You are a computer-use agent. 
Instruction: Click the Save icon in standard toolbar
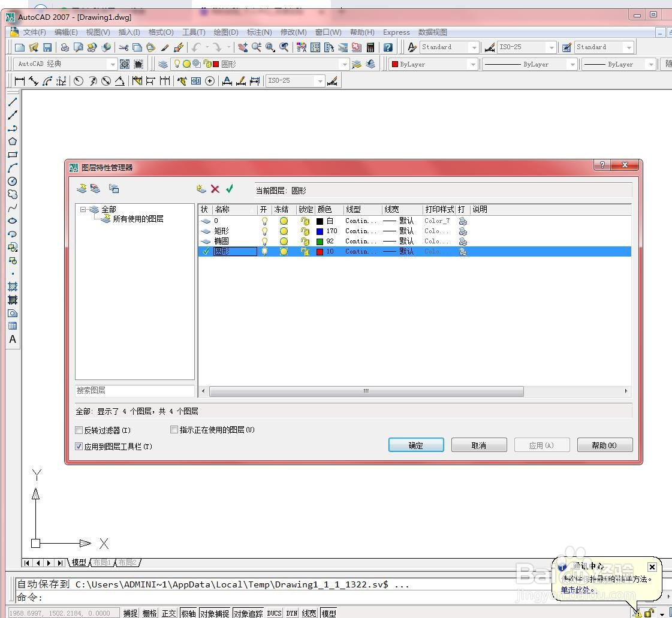tap(47, 47)
